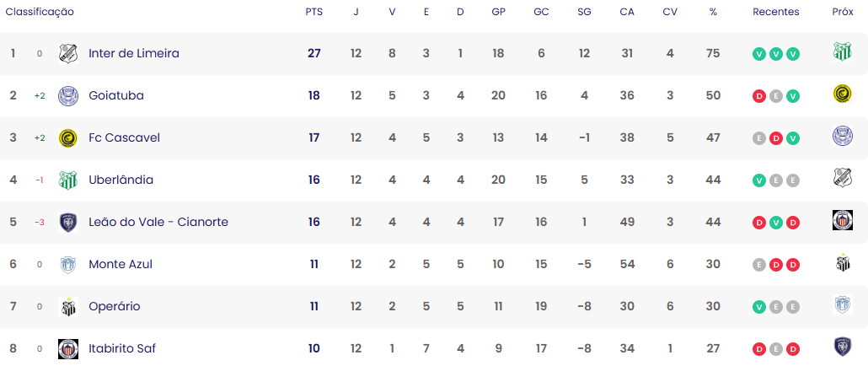Screen dimensions: 868x366
Task: Click the SG column header
Action: (584, 12)
